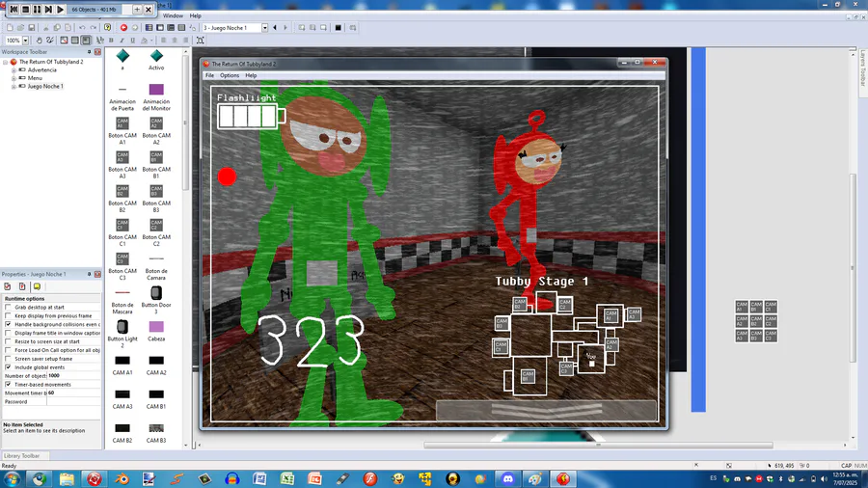Select Button Door 3 object
The width and height of the screenshot is (868, 488).
tap(156, 300)
